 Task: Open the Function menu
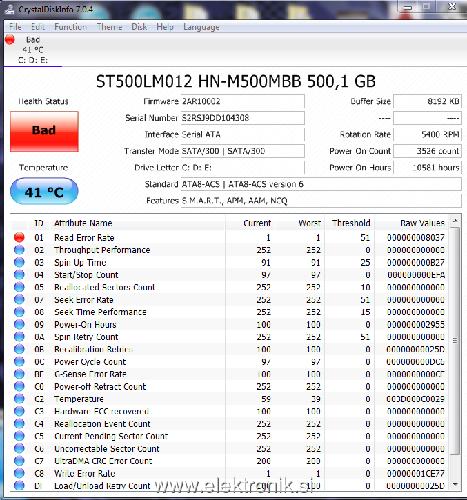click(x=71, y=27)
